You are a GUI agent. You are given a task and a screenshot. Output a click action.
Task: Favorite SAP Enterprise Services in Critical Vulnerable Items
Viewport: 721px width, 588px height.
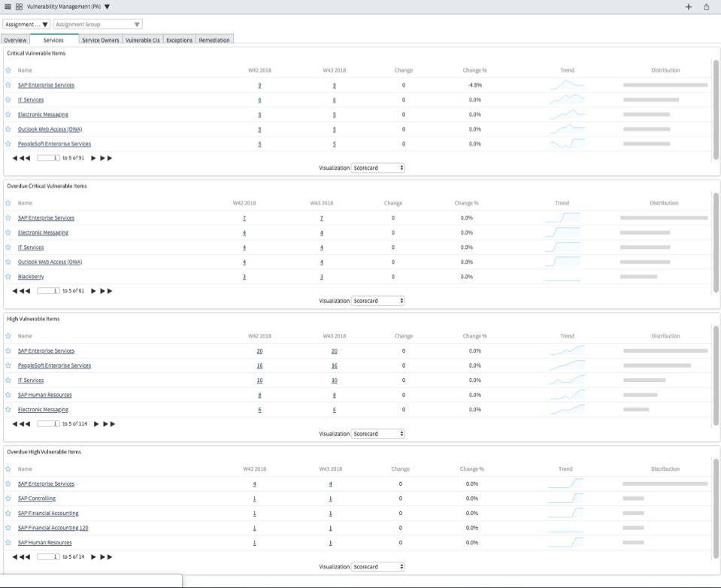[8, 85]
